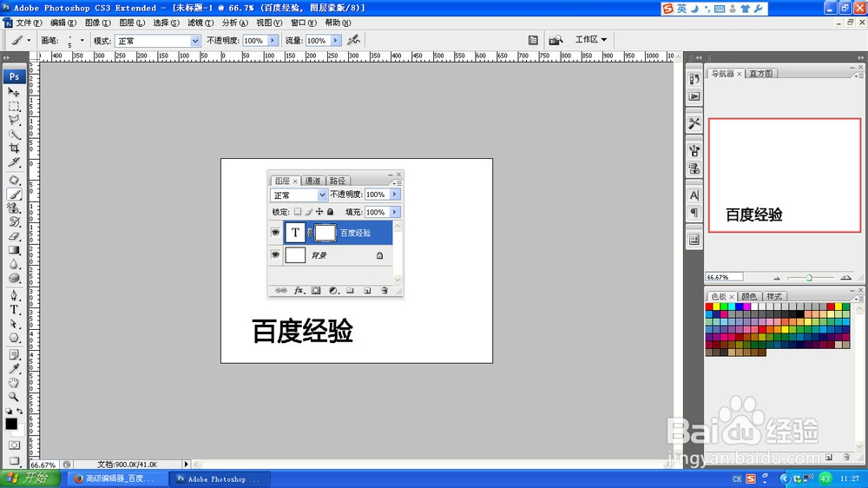The width and height of the screenshot is (868, 488).
Task: Select the Blur tool
Action: 14,264
